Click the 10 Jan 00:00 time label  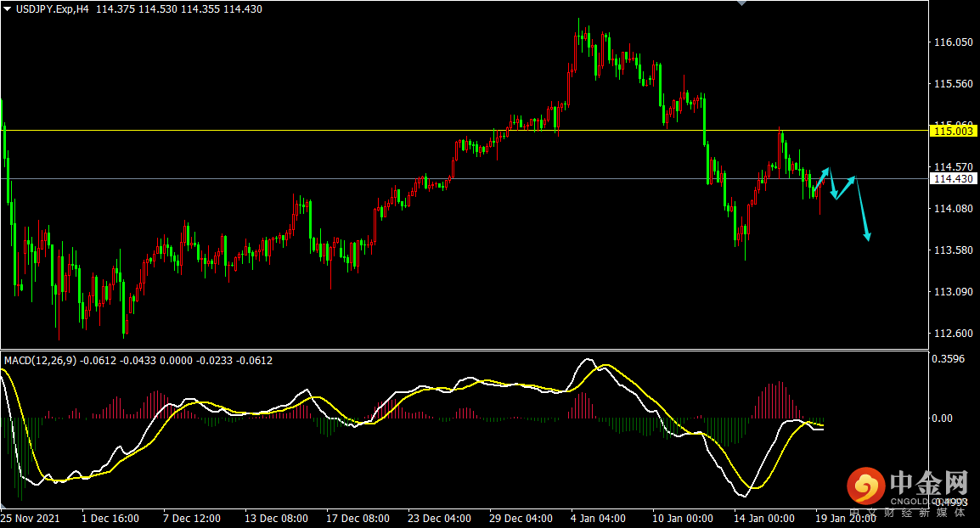(x=683, y=518)
